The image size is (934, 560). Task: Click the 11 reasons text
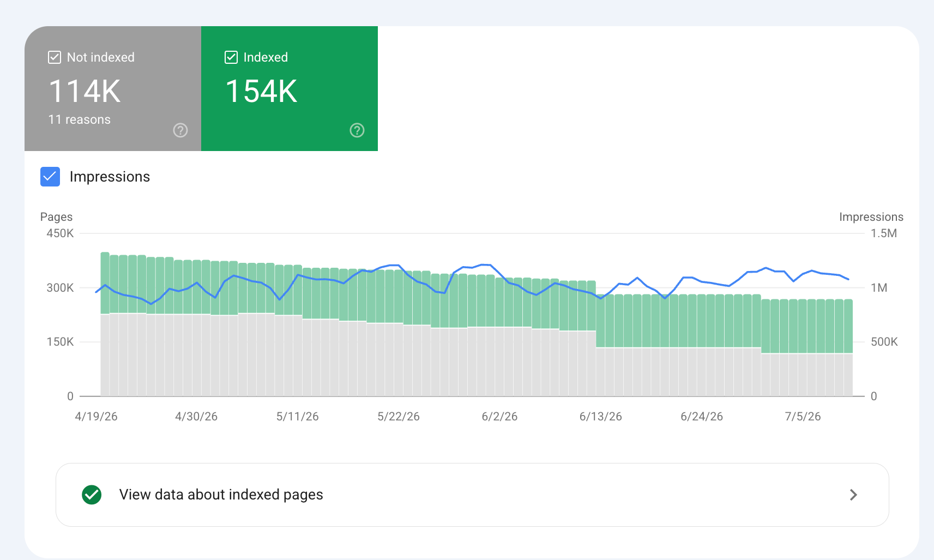tap(80, 119)
